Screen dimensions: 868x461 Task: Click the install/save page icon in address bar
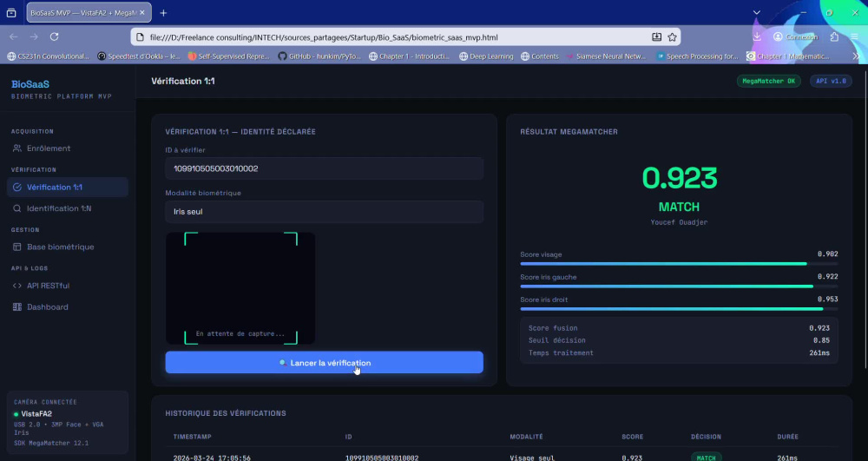pos(656,37)
